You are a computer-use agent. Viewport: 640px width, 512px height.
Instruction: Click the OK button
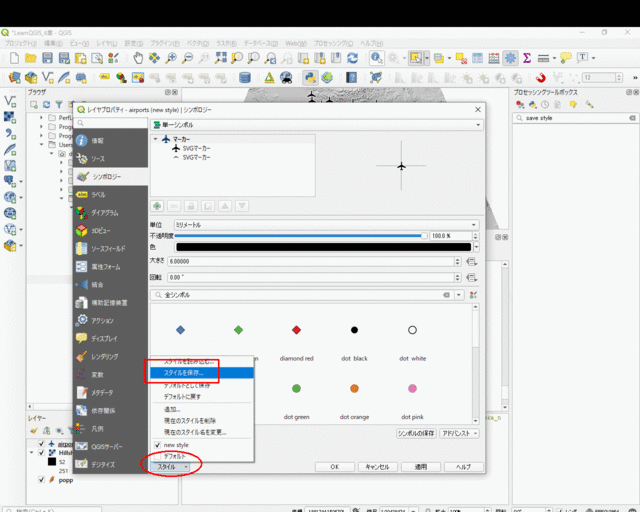[x=335, y=467]
